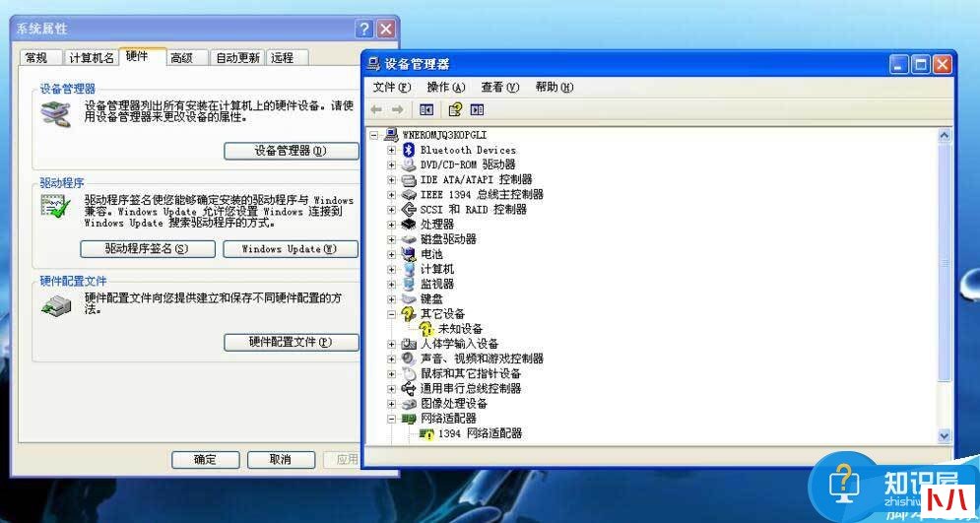
Task: Expand the 键盘 node
Action: coord(391,299)
